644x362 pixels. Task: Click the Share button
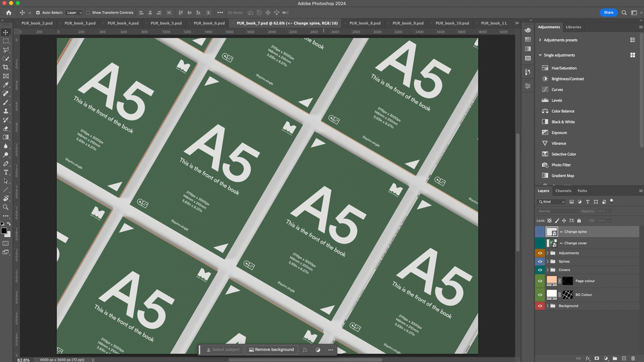click(608, 13)
